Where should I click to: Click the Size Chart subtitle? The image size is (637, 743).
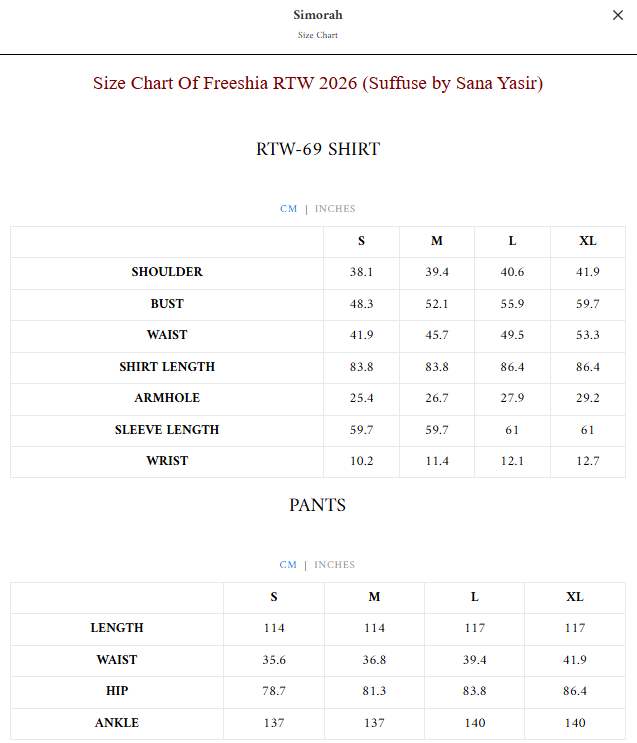pyautogui.click(x=318, y=35)
